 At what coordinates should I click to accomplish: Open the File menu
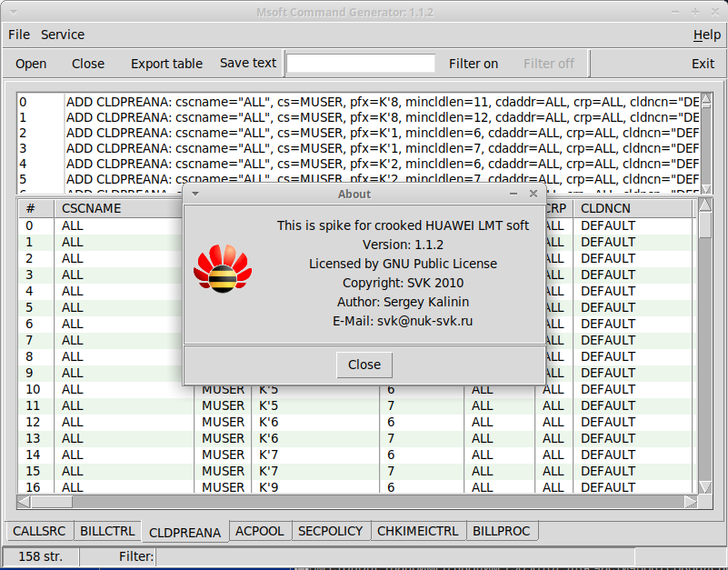point(19,35)
